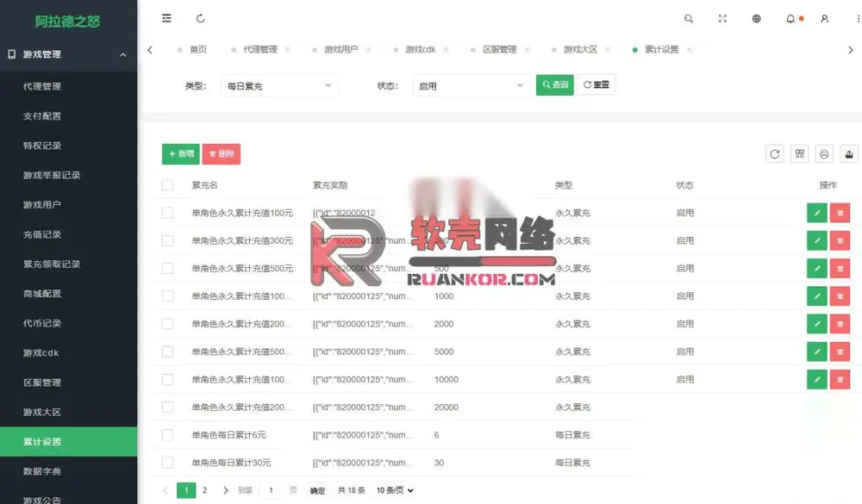The image size is (862, 504).
Task: Delete the row with amount 2000
Action: (840, 324)
